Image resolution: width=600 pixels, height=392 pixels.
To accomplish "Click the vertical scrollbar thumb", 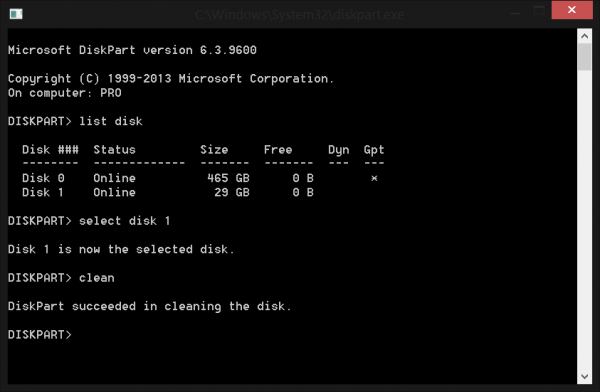I will pyautogui.click(x=584, y=57).
